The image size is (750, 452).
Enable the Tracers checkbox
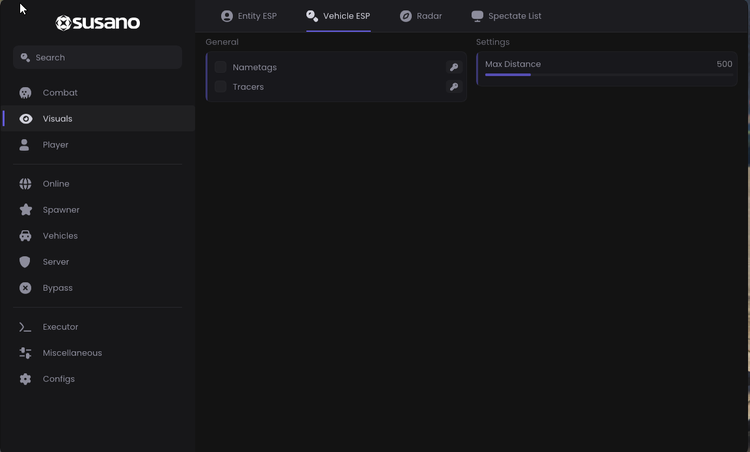click(221, 87)
